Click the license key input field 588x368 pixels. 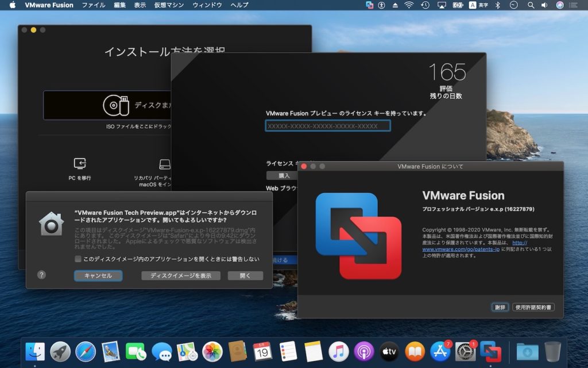[x=327, y=126]
